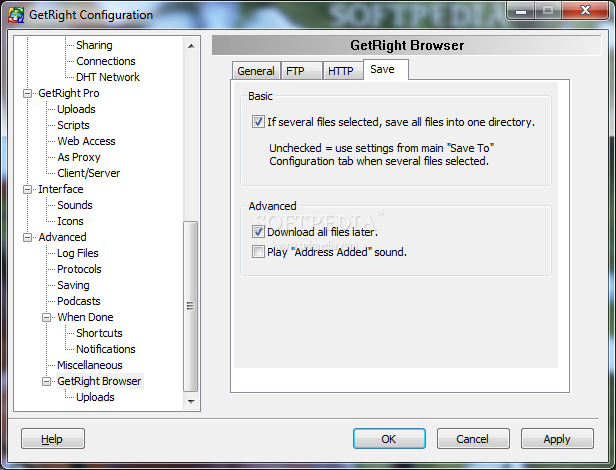The width and height of the screenshot is (616, 470).
Task: Switch to the FTP tab
Action: coord(302,71)
